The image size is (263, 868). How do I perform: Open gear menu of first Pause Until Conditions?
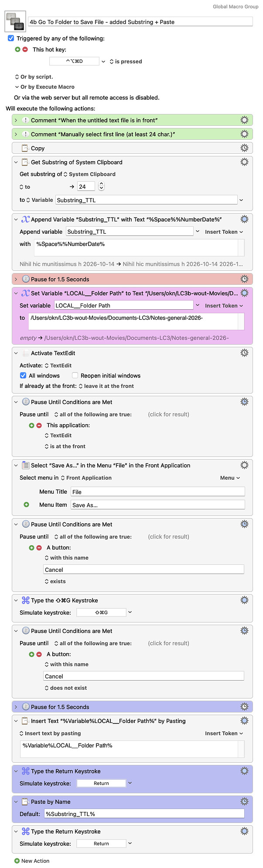(x=245, y=401)
